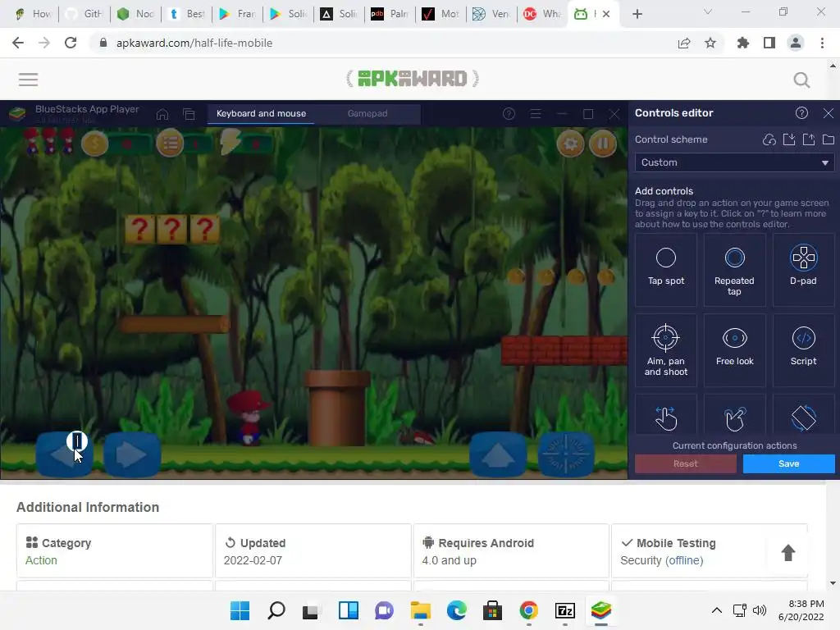Open the Windows Start menu

(x=240, y=610)
